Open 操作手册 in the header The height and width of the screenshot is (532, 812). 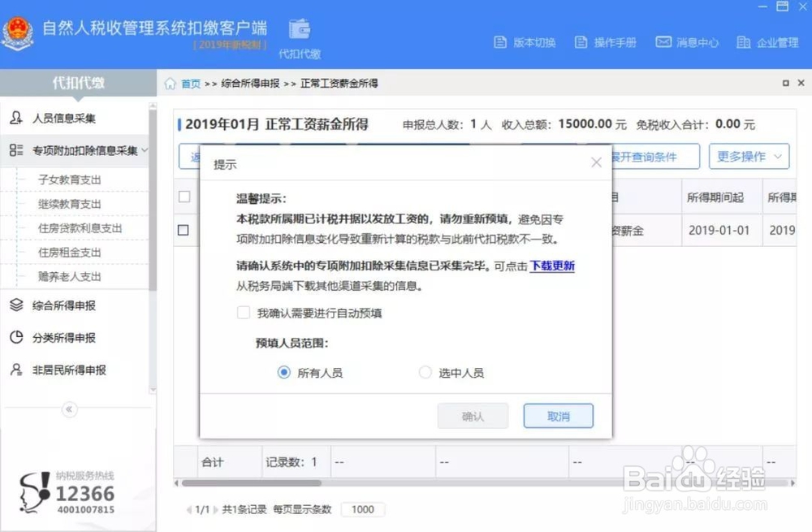606,42
